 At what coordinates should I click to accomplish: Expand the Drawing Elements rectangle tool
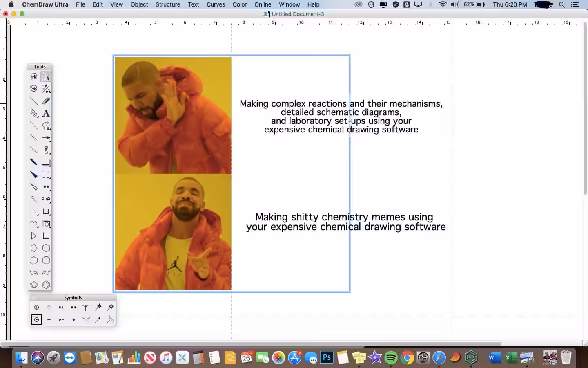46,162
